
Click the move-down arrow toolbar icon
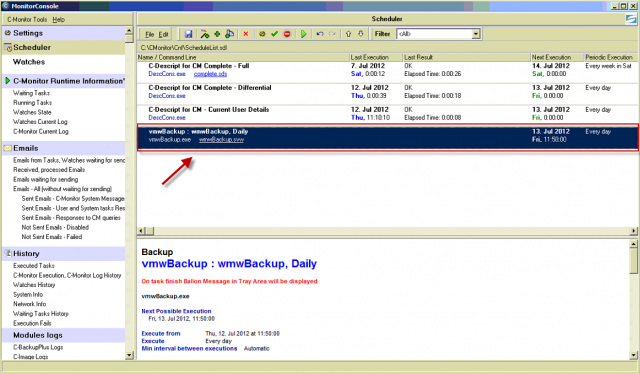click(361, 34)
